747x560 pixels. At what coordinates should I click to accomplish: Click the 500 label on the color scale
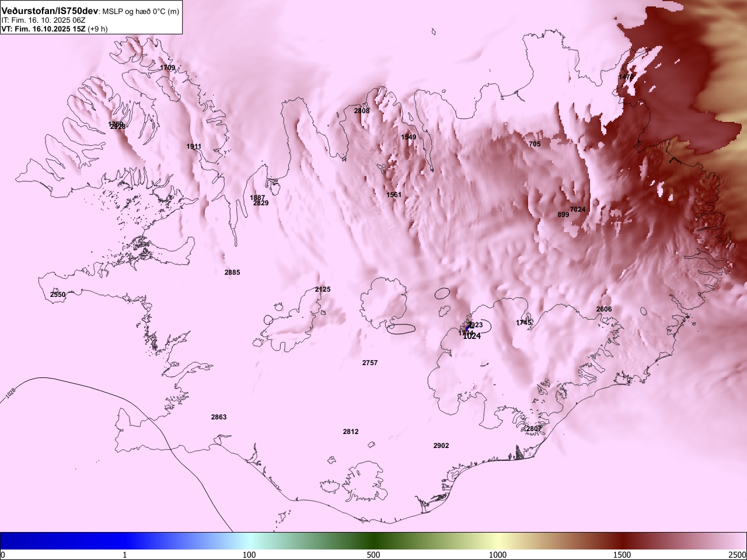click(373, 555)
